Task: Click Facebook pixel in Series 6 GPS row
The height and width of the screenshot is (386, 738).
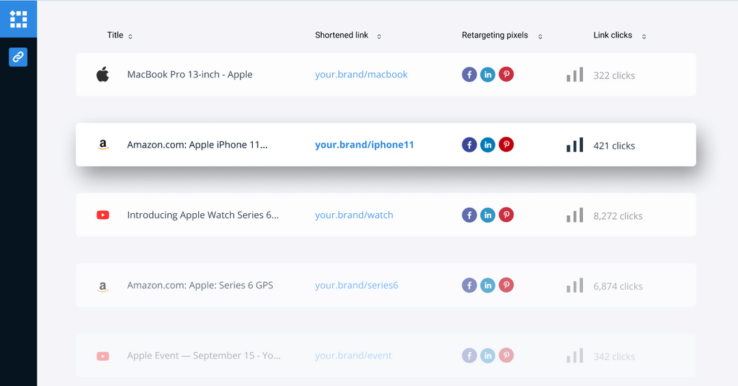Action: point(469,285)
